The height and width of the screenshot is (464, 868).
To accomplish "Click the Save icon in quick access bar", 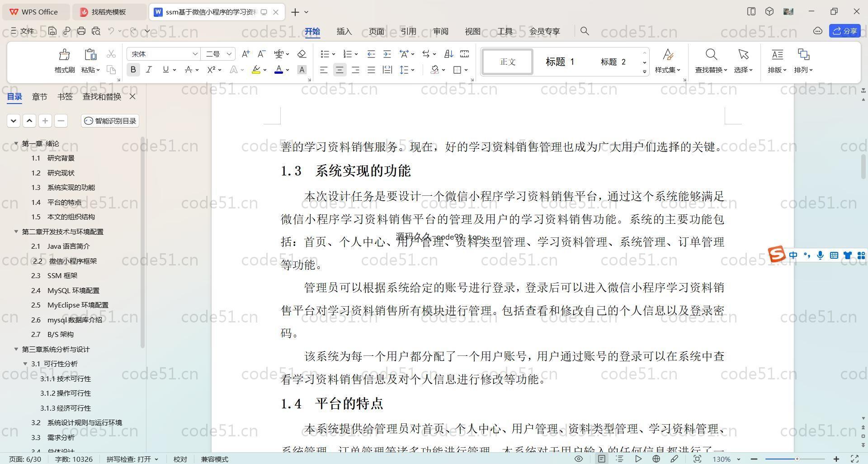I will 52,31.
